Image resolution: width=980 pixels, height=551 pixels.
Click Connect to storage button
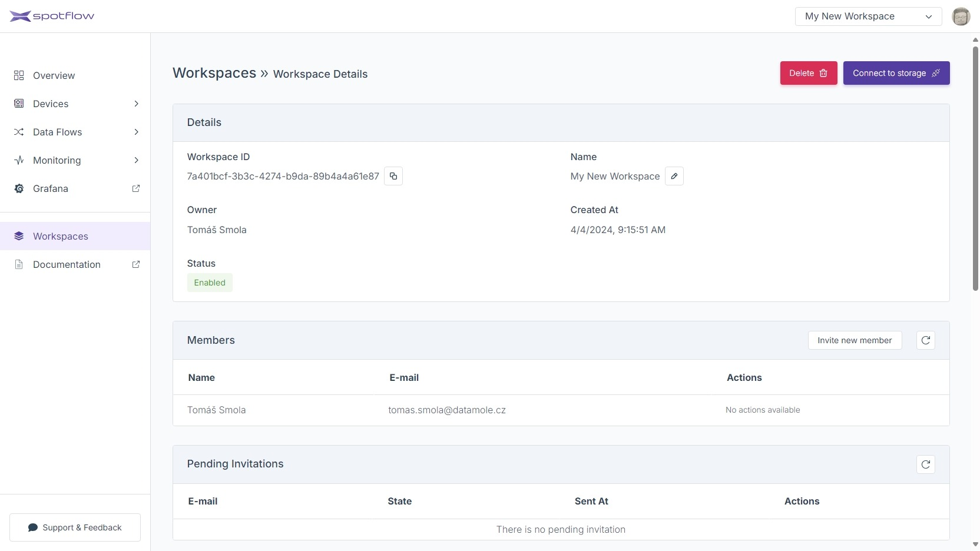click(896, 73)
